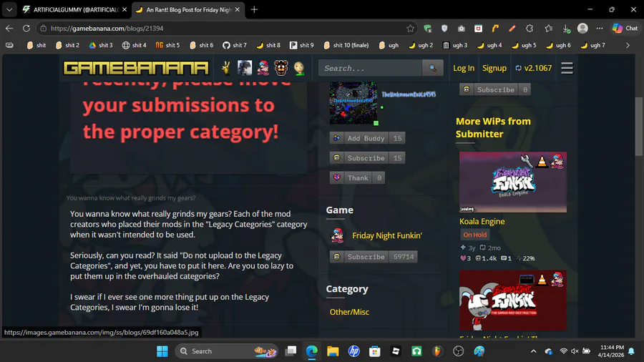Open browser Downloads icon

566,29
